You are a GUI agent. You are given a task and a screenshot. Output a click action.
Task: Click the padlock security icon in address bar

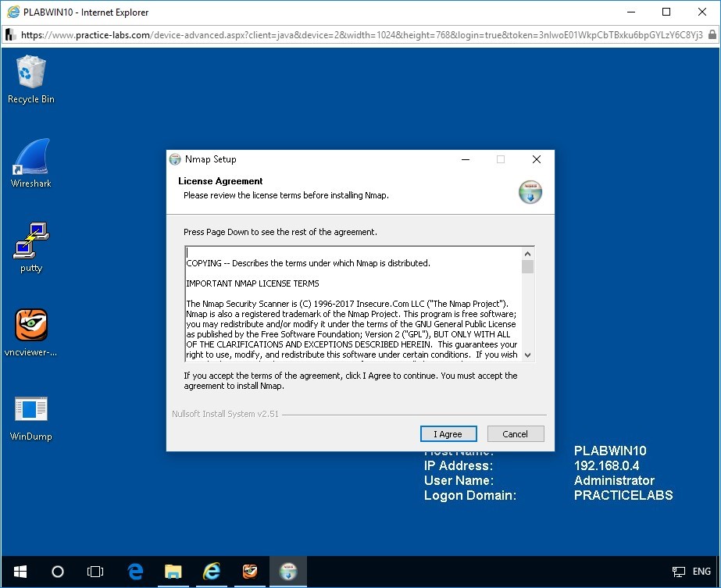(712, 35)
